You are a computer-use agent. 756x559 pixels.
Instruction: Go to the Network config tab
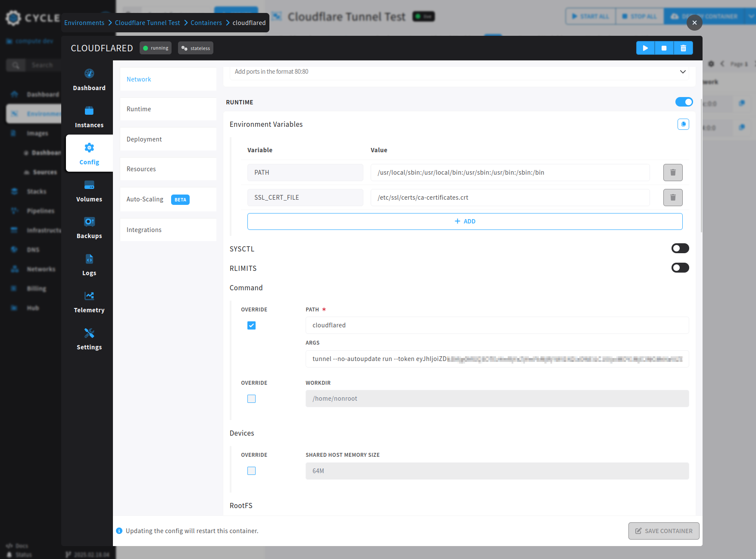point(168,79)
